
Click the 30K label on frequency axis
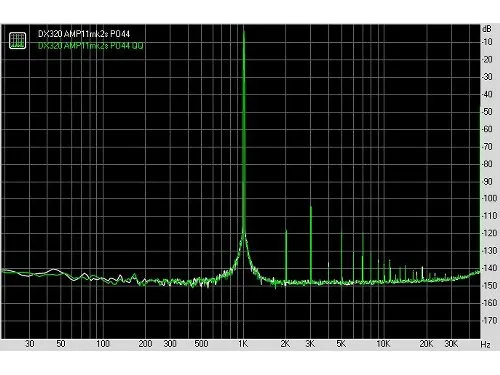coord(451,344)
